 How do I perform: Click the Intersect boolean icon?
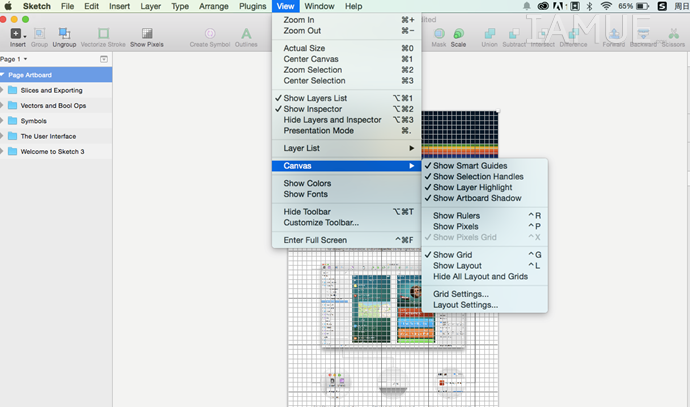tap(543, 33)
